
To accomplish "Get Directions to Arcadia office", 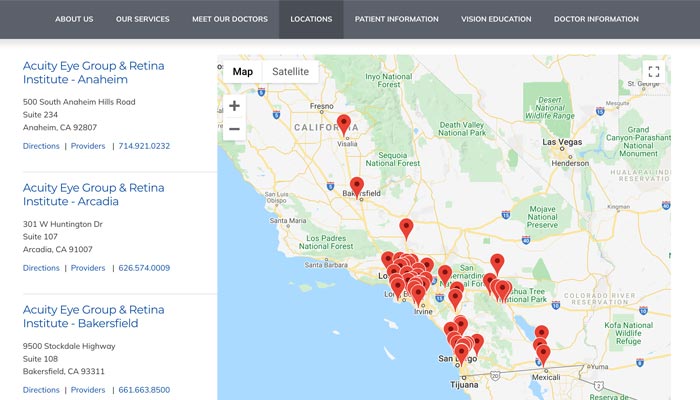I will 41,268.
